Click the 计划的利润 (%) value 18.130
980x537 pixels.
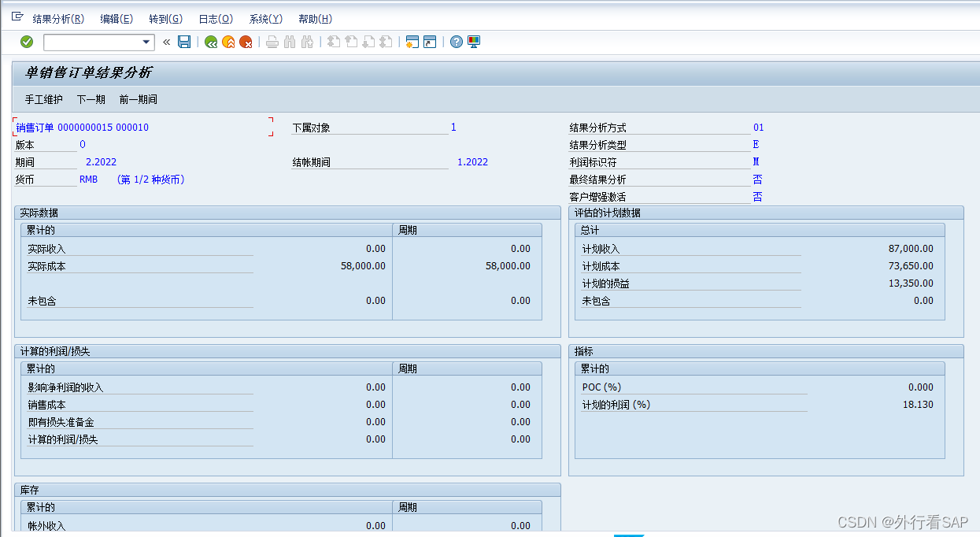(919, 405)
